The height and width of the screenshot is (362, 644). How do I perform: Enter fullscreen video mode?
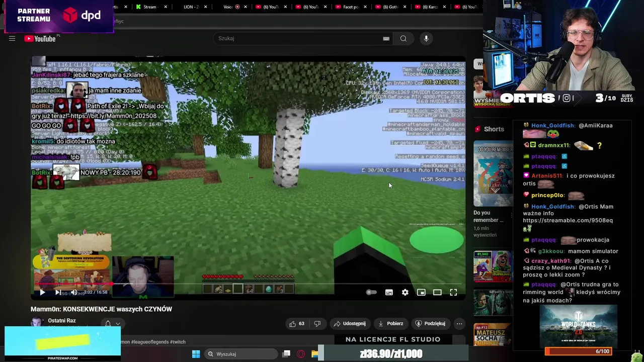(453, 292)
